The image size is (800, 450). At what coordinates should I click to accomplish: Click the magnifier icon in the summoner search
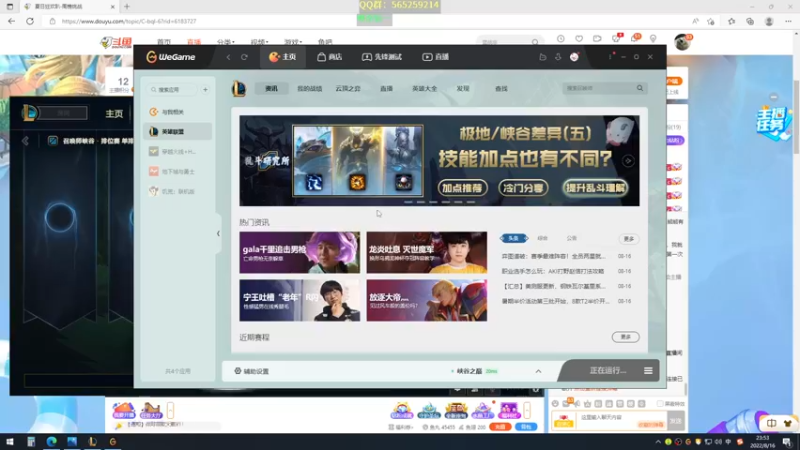(640, 88)
